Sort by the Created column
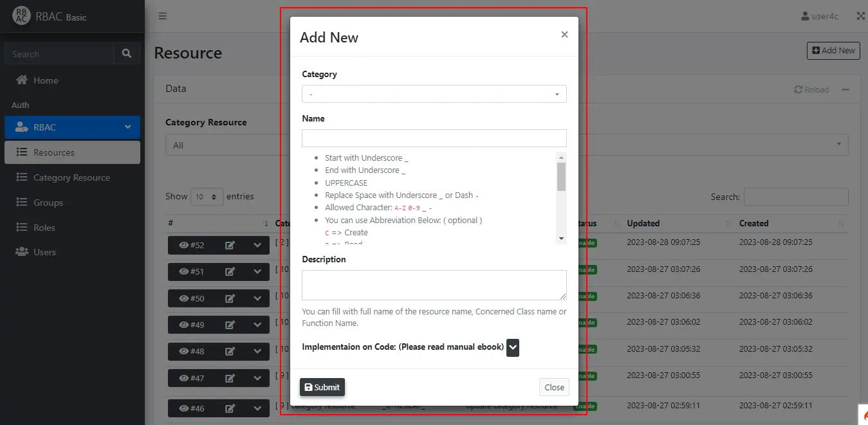This screenshot has width=868, height=425. (791, 223)
